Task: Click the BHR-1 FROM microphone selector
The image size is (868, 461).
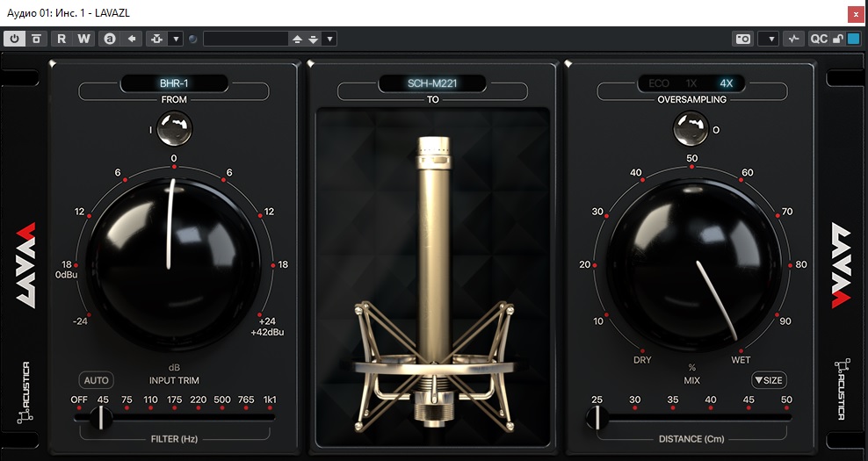Action: click(174, 83)
